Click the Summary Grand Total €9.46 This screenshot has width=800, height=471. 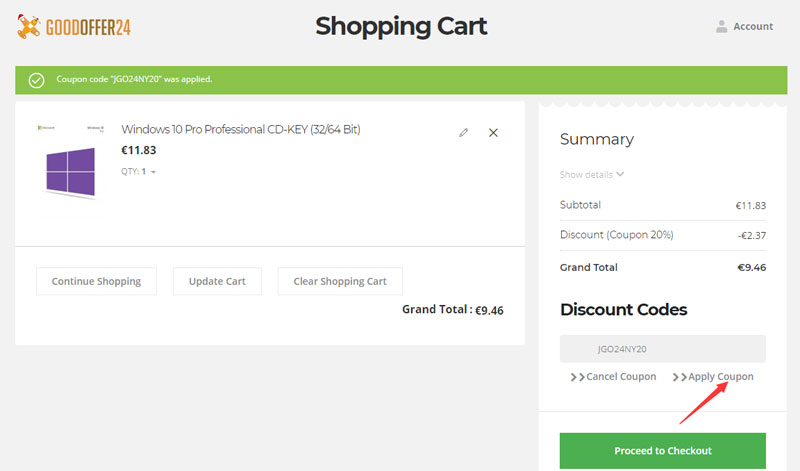click(752, 267)
